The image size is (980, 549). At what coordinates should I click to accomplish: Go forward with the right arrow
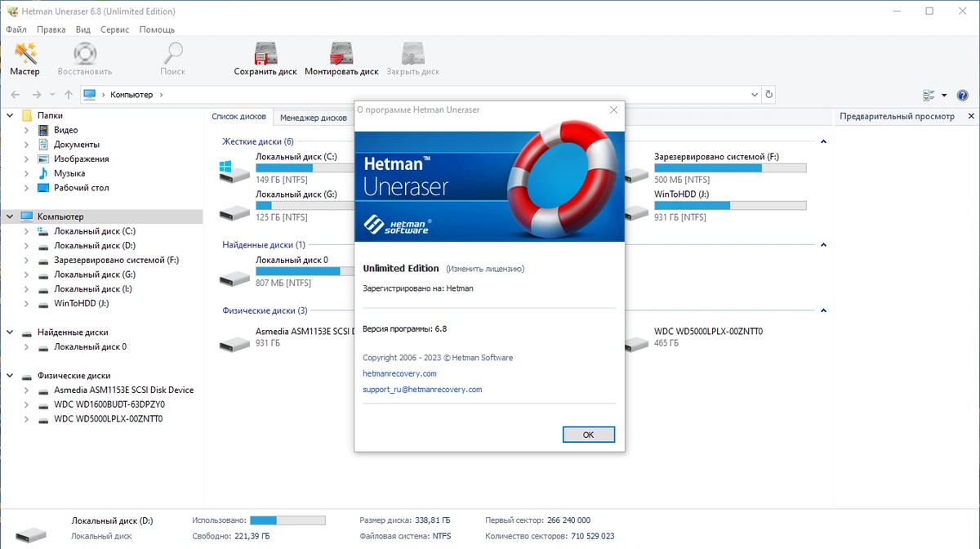coord(36,95)
